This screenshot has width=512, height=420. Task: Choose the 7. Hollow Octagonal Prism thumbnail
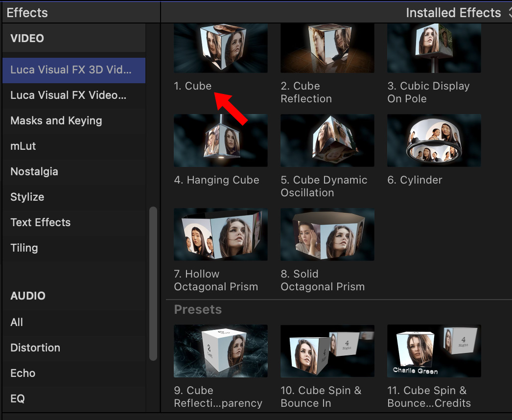pyautogui.click(x=220, y=234)
